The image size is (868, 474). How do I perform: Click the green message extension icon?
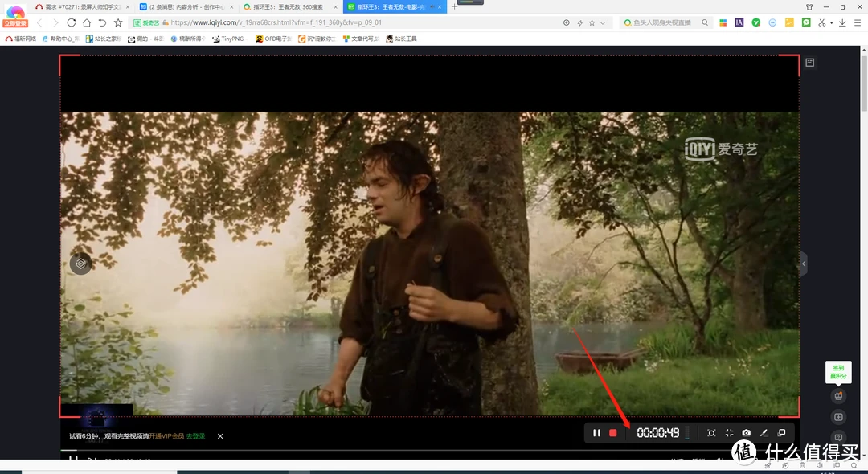tap(806, 22)
